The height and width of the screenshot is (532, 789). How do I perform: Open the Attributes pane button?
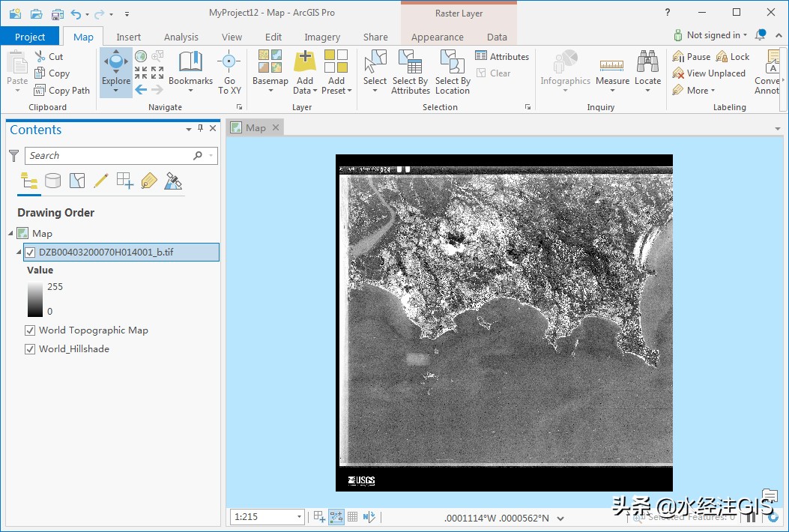pyautogui.click(x=502, y=56)
